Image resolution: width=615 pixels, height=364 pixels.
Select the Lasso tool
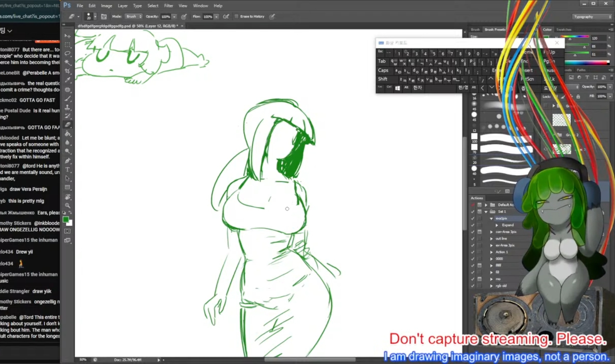pos(67,54)
